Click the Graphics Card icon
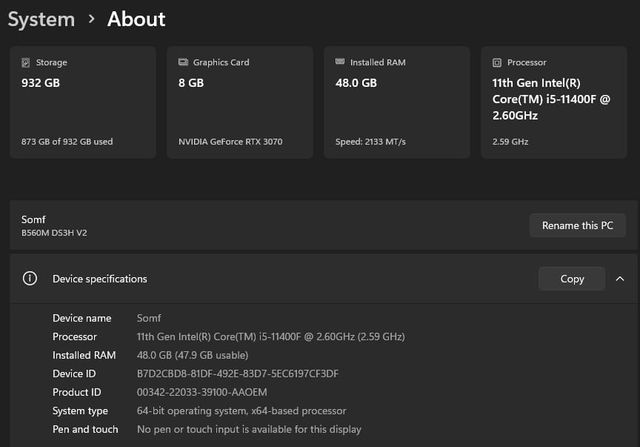The image size is (640, 447). click(183, 62)
